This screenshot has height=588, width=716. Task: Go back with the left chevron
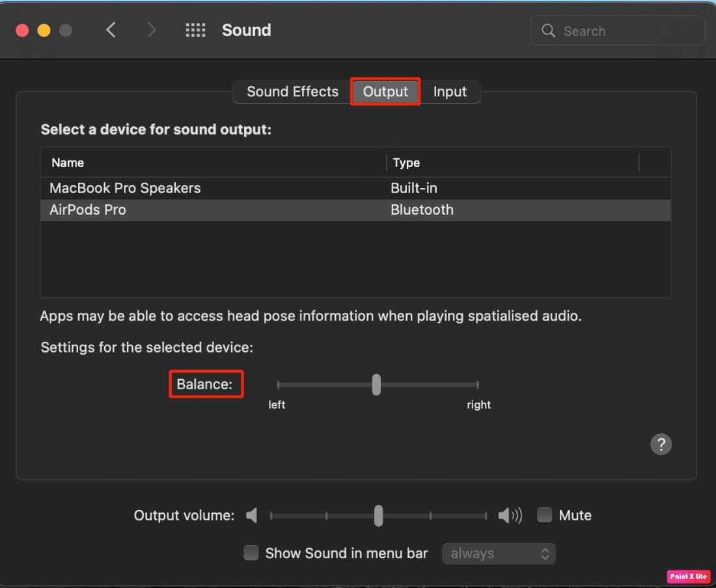[111, 30]
